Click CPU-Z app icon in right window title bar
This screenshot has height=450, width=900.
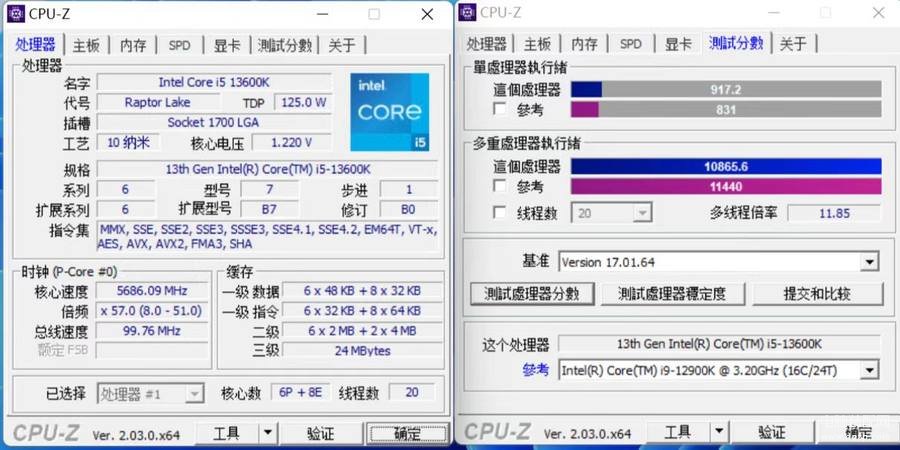tap(467, 12)
